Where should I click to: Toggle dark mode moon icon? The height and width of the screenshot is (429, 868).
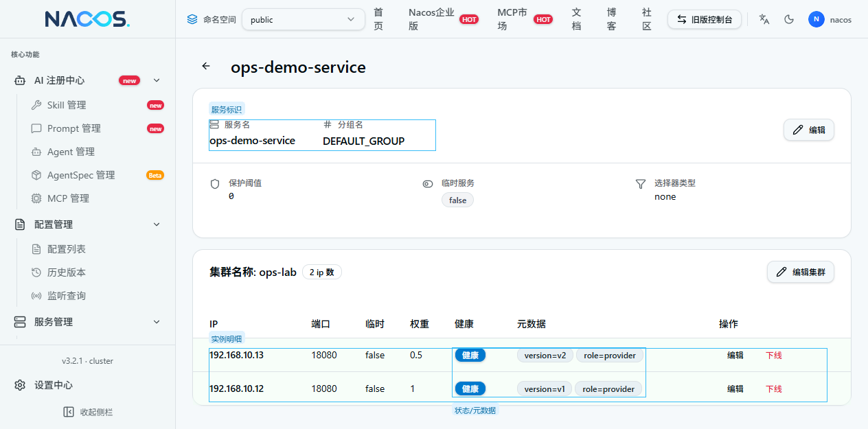pos(789,19)
